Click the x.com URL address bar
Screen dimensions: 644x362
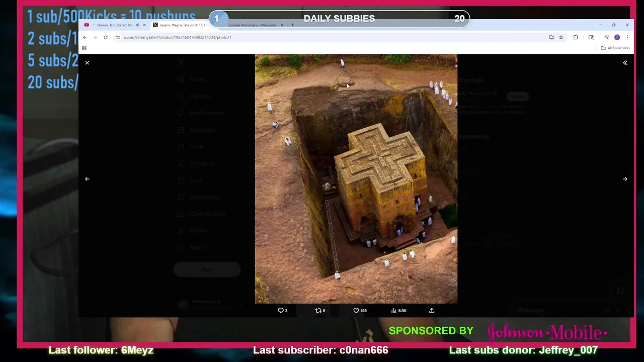(332, 37)
